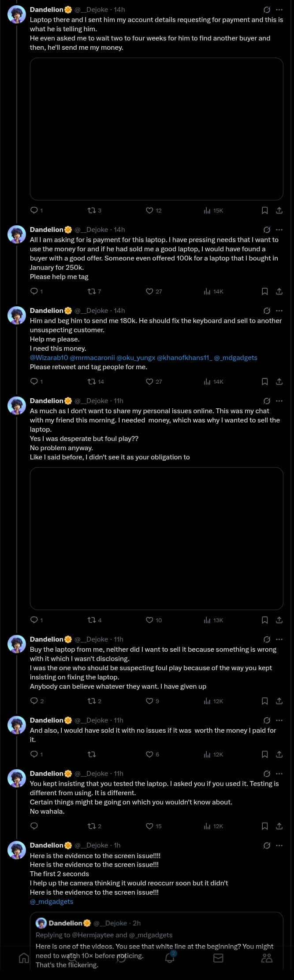Open media in the 'Laptop there and I sent' tweet
The width and height of the screenshot is (294, 980).
coord(156,129)
